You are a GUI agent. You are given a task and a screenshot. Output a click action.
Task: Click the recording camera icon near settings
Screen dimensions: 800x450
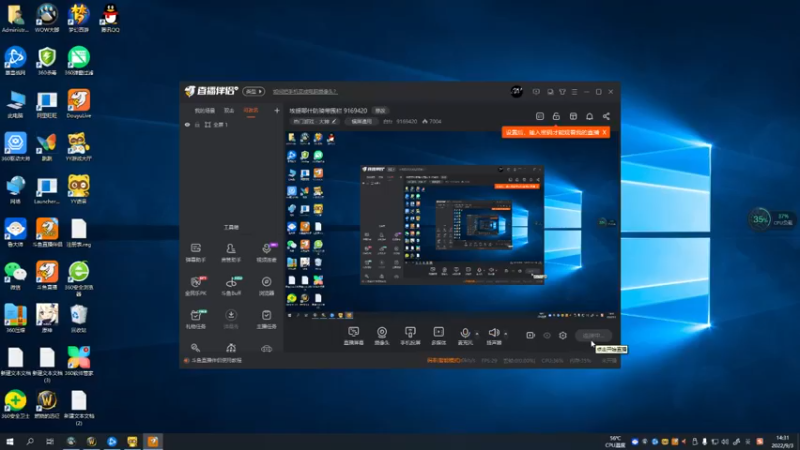click(531, 335)
